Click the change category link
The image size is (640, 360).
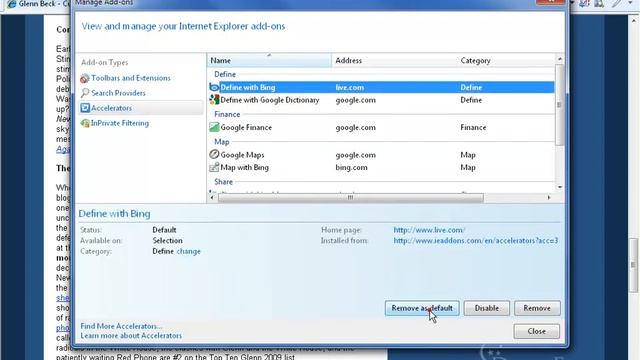pyautogui.click(x=188, y=251)
